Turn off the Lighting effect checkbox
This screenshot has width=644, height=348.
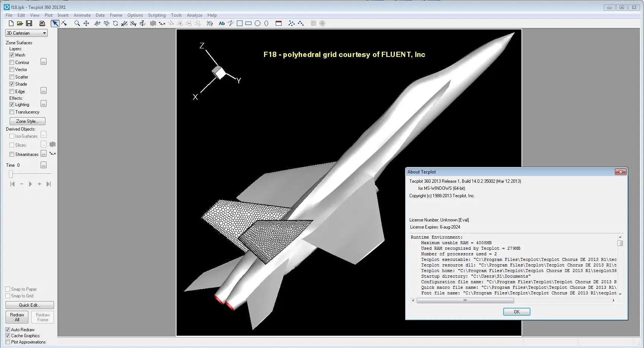click(x=12, y=104)
